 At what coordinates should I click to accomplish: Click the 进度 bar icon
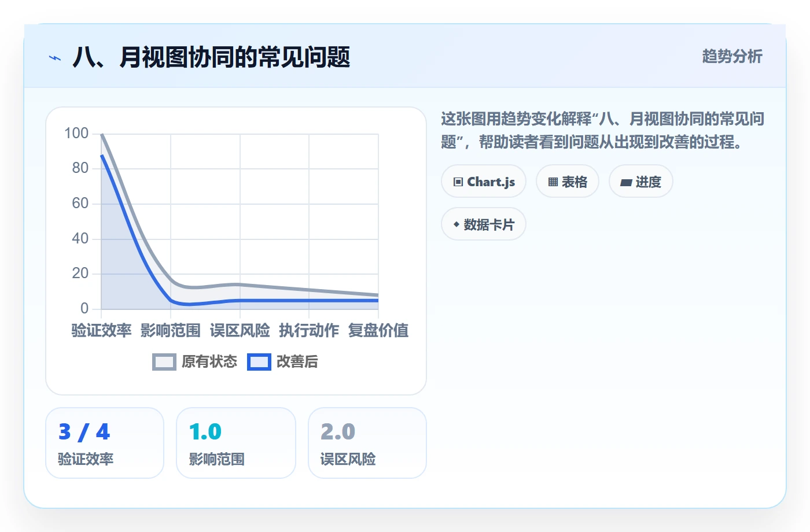click(x=626, y=183)
